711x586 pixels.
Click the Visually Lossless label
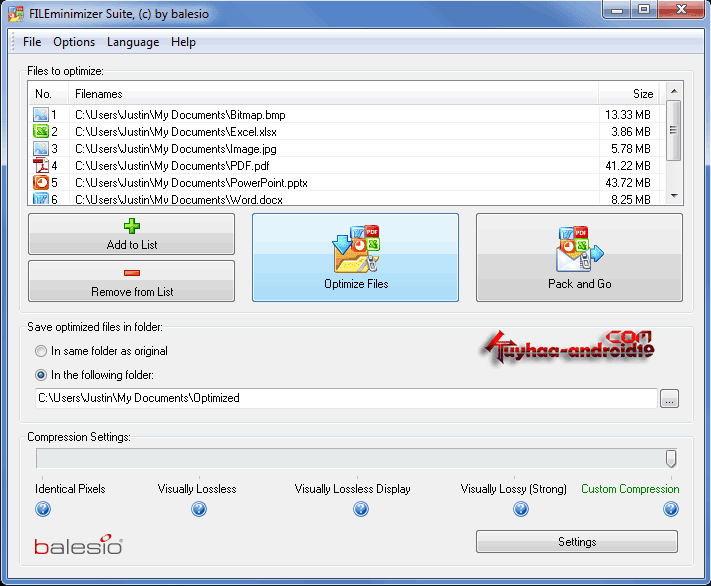click(x=197, y=489)
